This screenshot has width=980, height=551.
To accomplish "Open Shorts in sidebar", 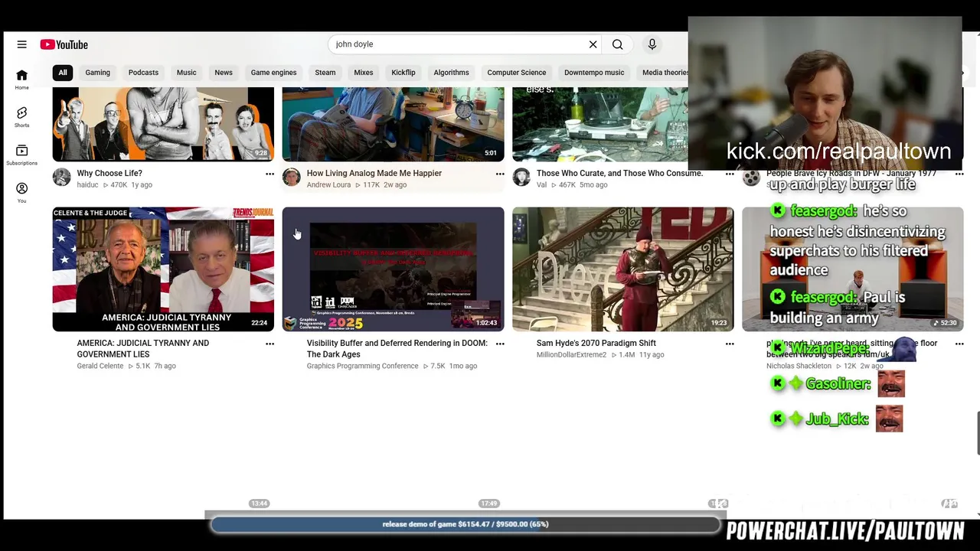I will (21, 117).
